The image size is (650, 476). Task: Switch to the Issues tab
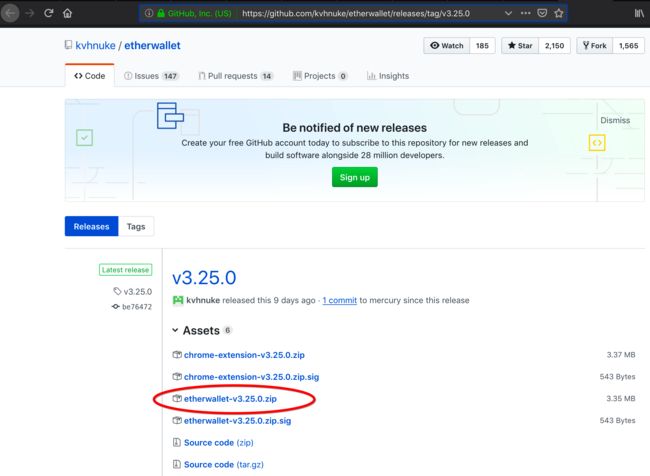(x=151, y=76)
